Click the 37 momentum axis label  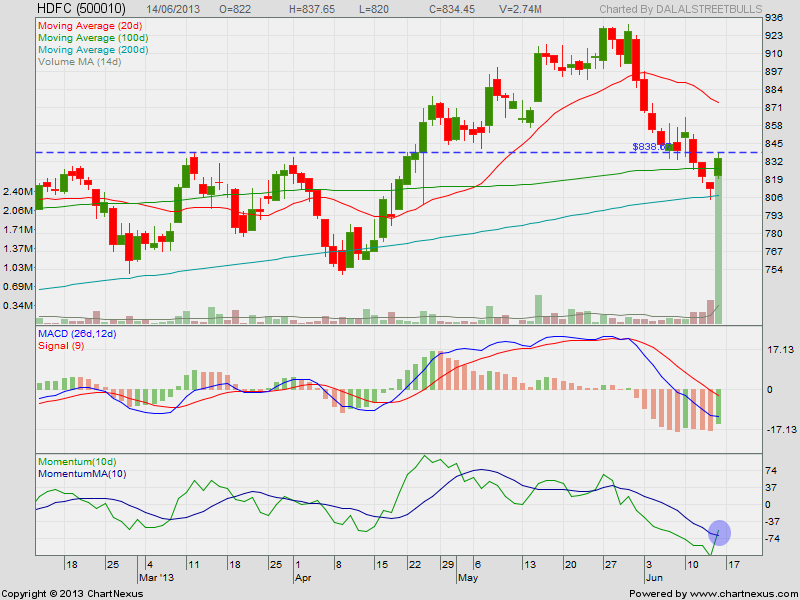point(771,488)
